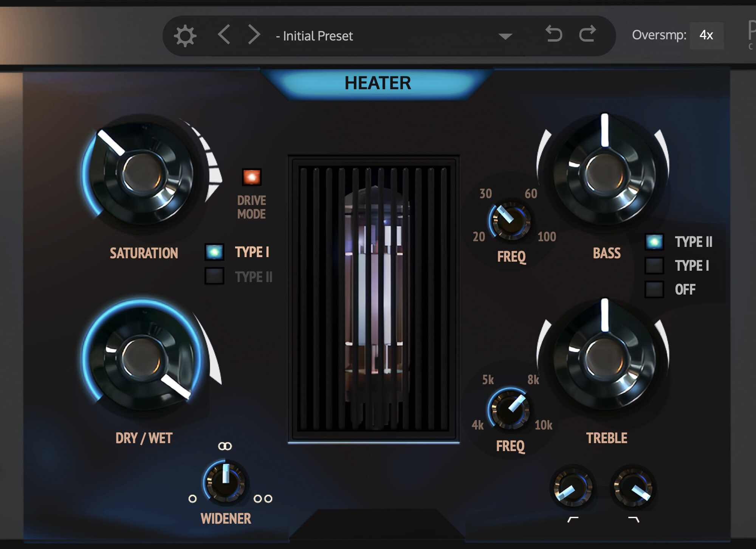Click the 5k label on Treble FREQ
This screenshot has width=756, height=549.
click(x=488, y=380)
